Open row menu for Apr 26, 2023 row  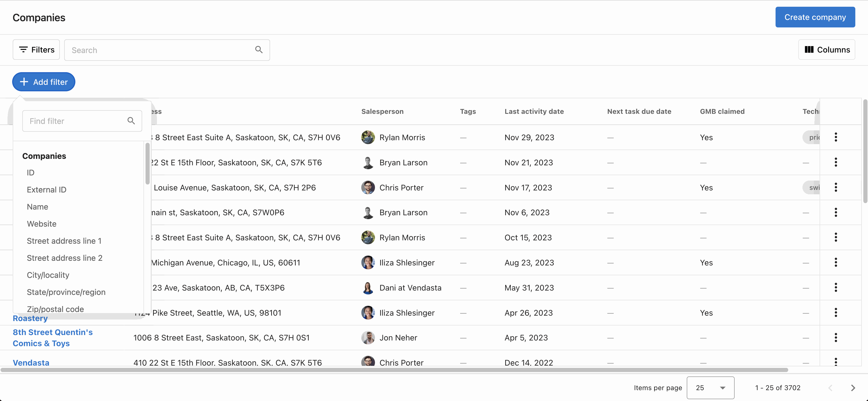click(836, 313)
